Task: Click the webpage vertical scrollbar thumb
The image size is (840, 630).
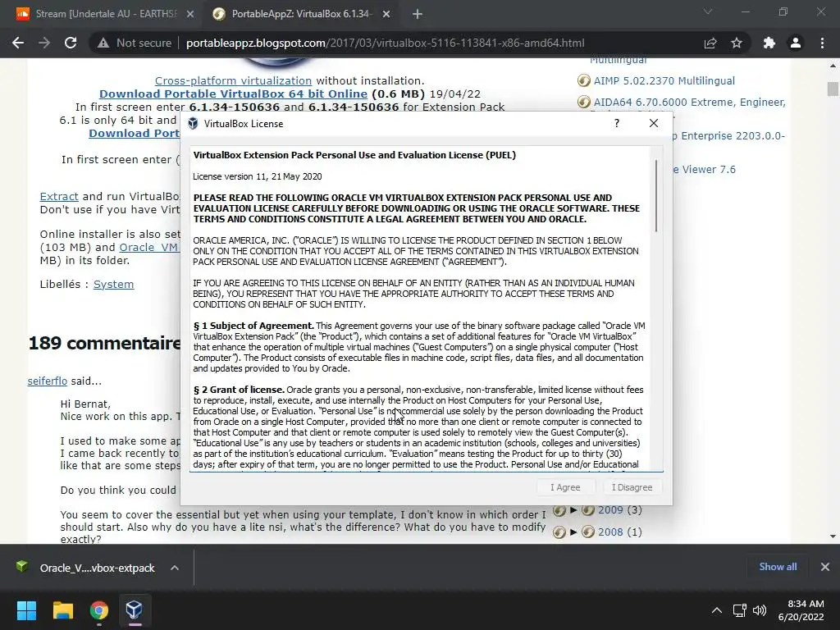Action: (x=833, y=89)
